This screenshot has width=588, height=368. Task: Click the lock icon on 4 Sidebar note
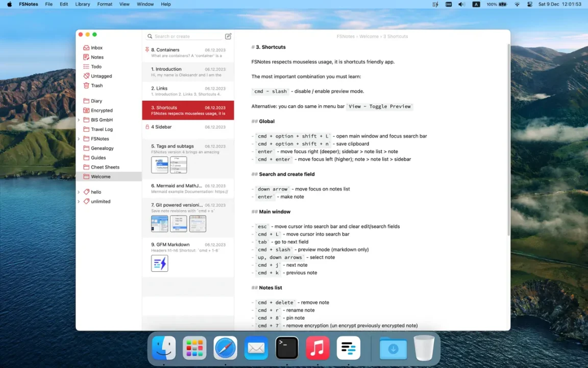[147, 127]
